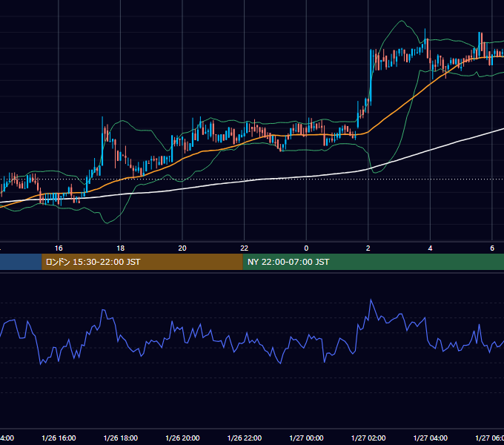Click the NY 22:00-07:00 JST session bar
This screenshot has height=445, width=504.
(373, 262)
